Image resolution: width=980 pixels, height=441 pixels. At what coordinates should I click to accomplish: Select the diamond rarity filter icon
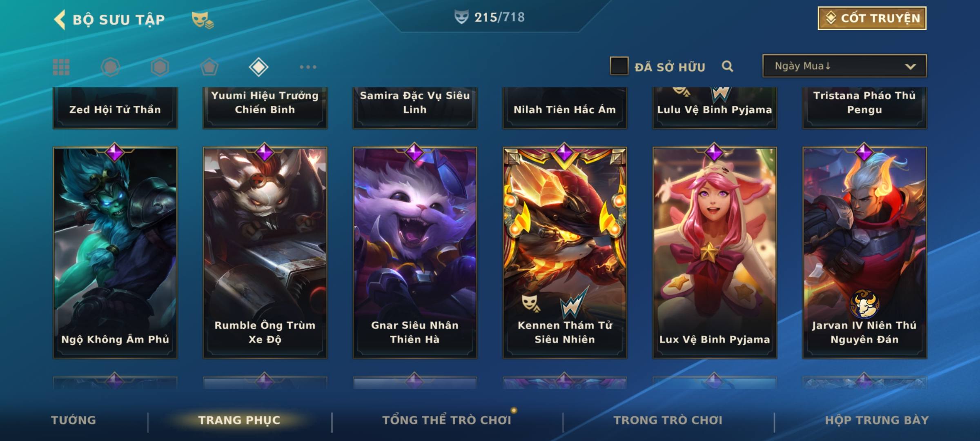(258, 67)
